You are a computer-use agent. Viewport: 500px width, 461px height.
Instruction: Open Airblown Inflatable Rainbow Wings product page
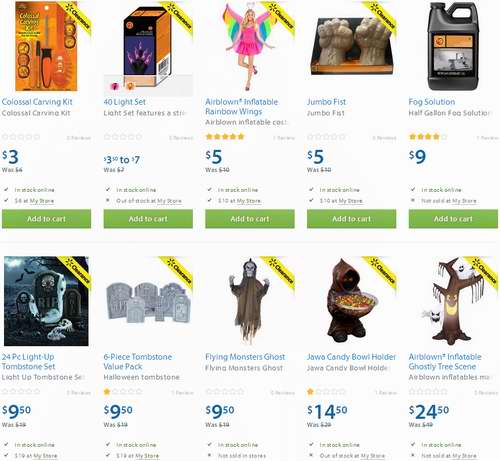coord(241,107)
